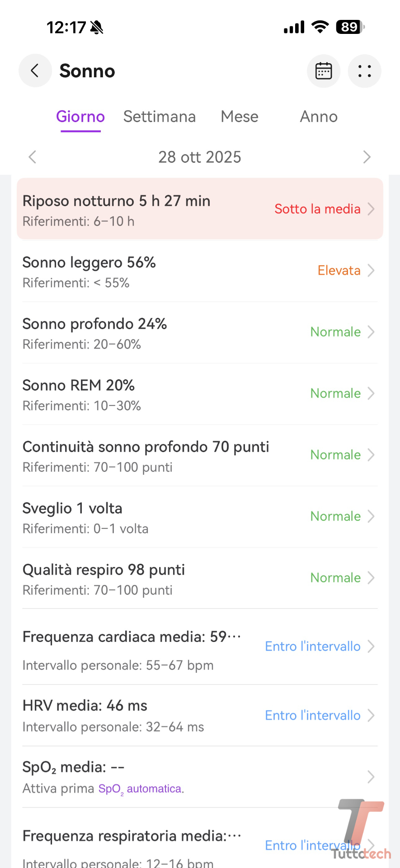This screenshot has width=400, height=868.
Task: Expand the SpO₂ media row chevron
Action: (x=371, y=777)
